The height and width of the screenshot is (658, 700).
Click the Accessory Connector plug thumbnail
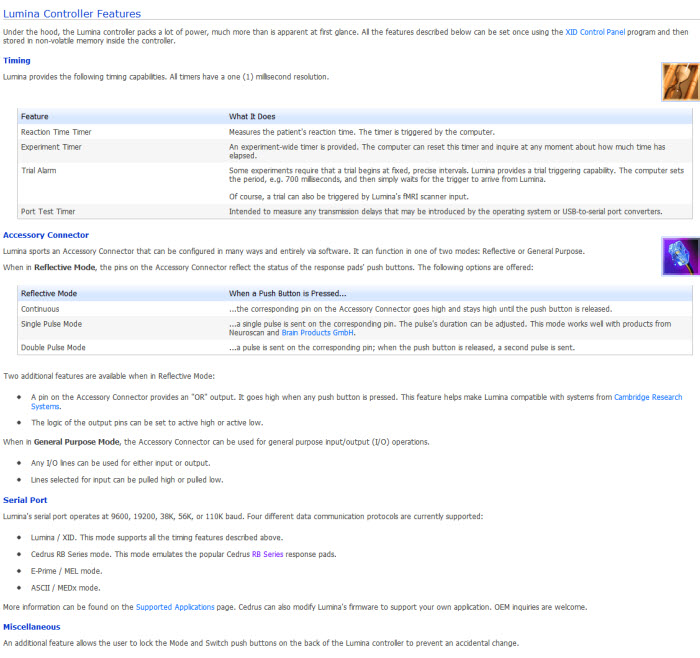pos(680,256)
